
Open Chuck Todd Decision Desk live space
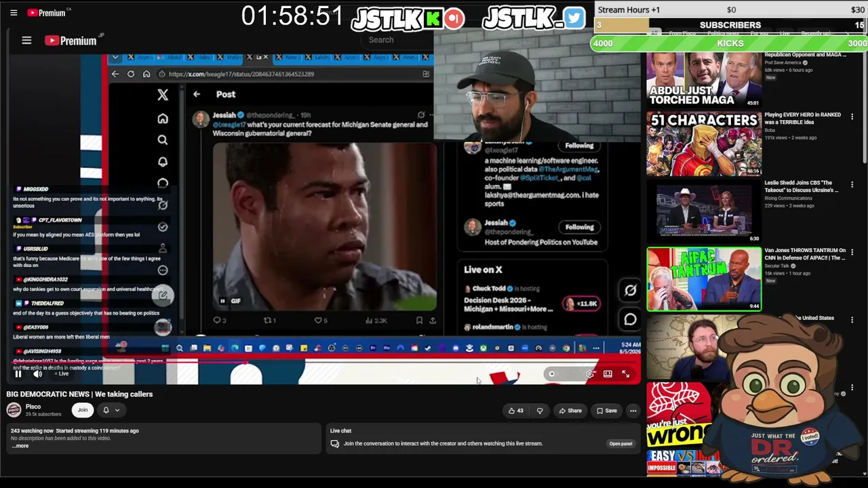click(532, 299)
